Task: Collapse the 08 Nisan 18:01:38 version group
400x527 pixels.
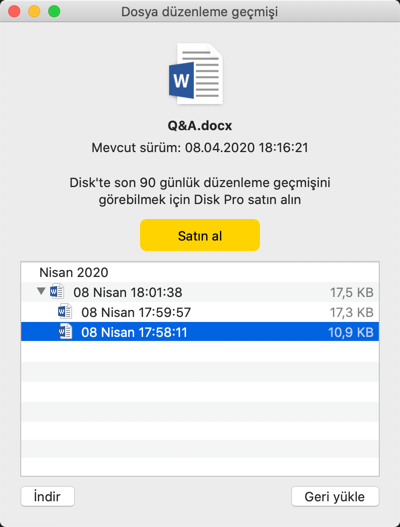Action: 41,291
